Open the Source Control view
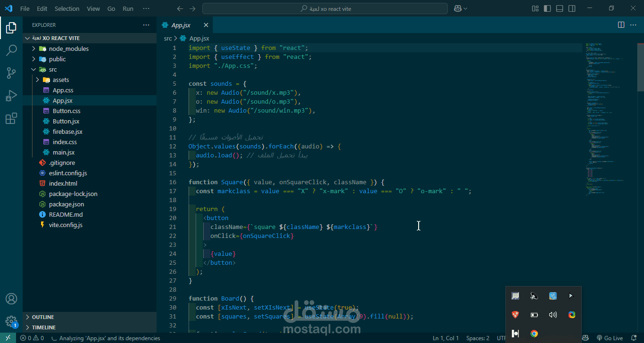Image resolution: width=644 pixels, height=343 pixels. click(11, 73)
